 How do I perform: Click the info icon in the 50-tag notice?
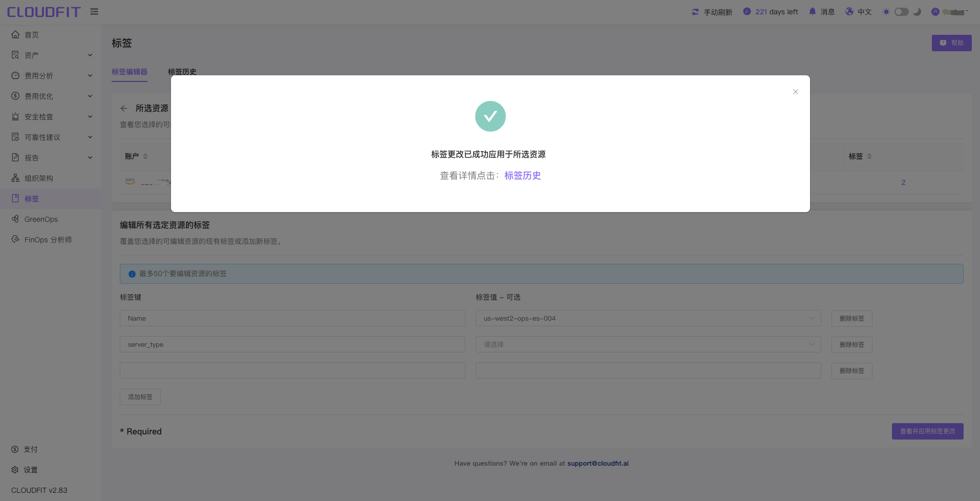click(132, 274)
